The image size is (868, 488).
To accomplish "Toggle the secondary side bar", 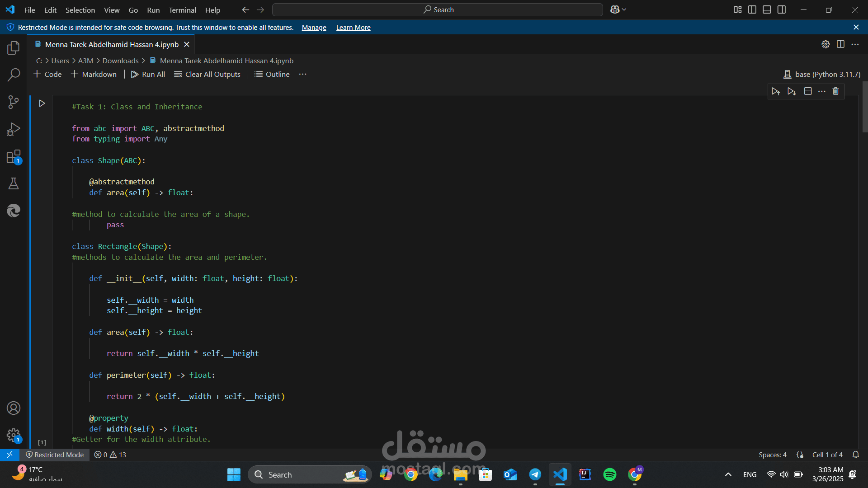I will pos(782,9).
